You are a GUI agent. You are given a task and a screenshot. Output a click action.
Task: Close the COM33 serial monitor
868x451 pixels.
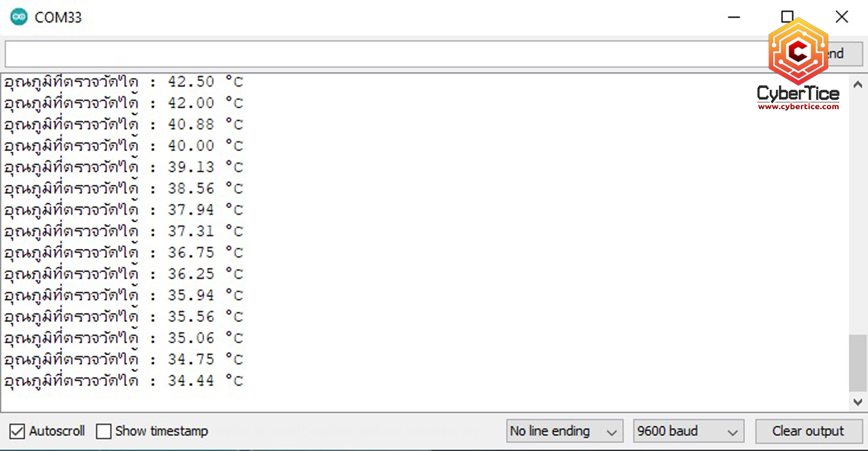click(841, 17)
